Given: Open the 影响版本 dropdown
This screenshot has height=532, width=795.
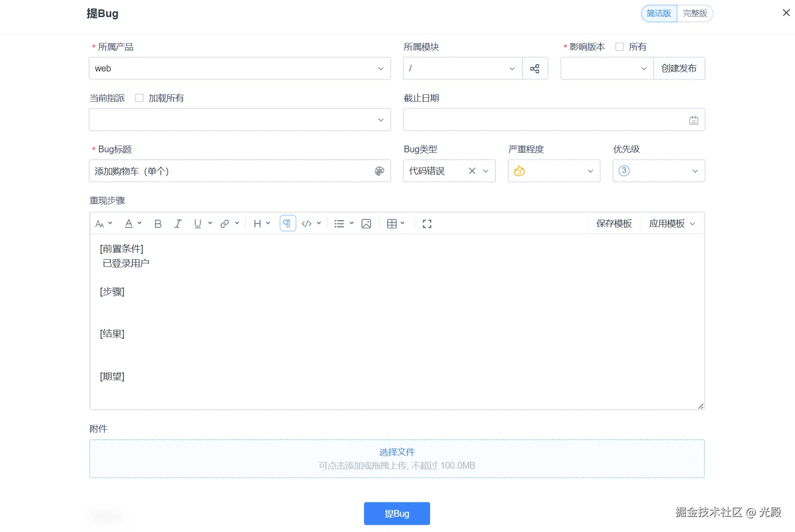Looking at the screenshot, I should click(607, 68).
